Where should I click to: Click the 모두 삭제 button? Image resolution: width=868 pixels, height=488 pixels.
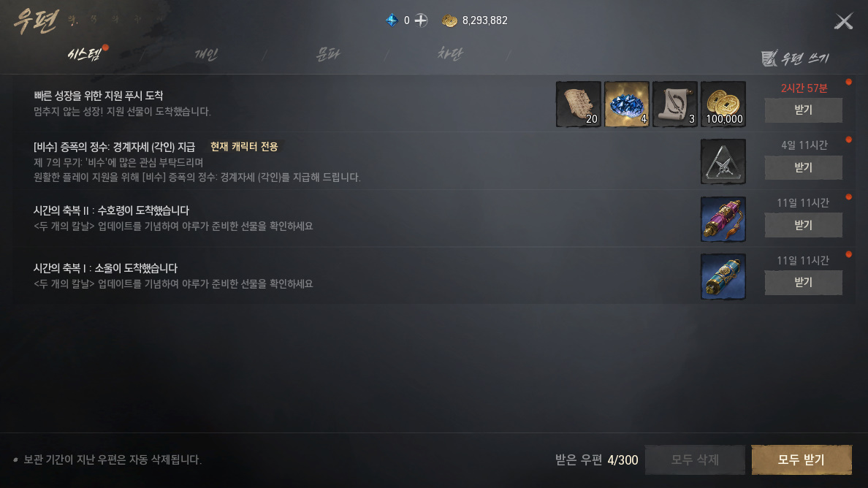695,460
